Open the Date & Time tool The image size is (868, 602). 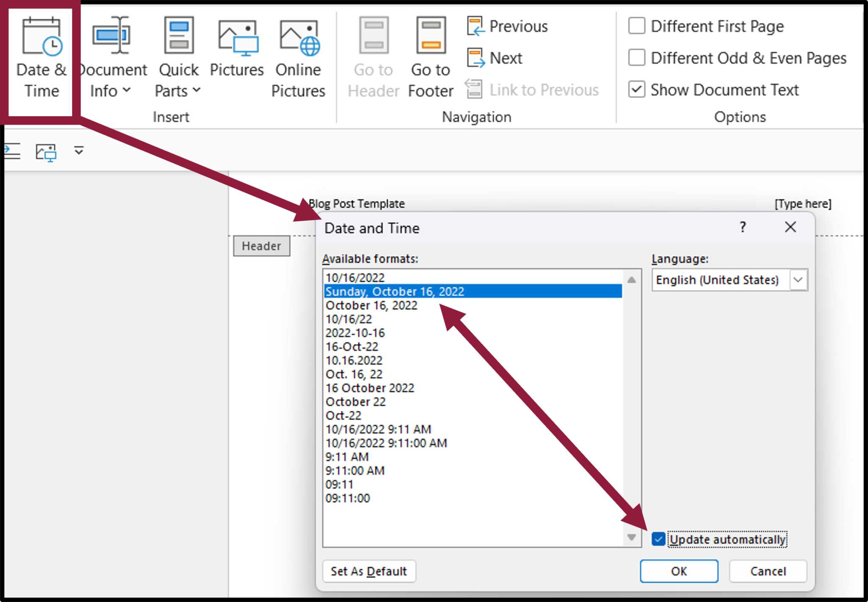pos(41,57)
